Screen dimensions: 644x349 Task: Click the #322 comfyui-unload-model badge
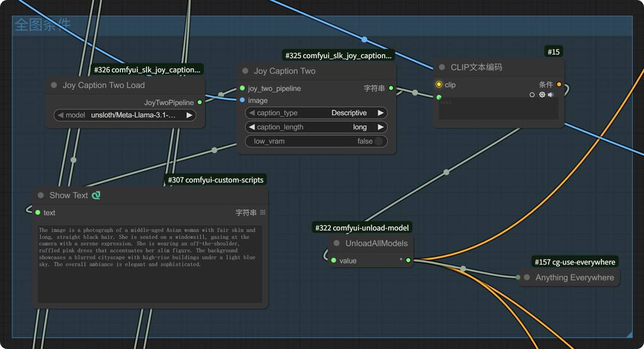click(x=363, y=228)
